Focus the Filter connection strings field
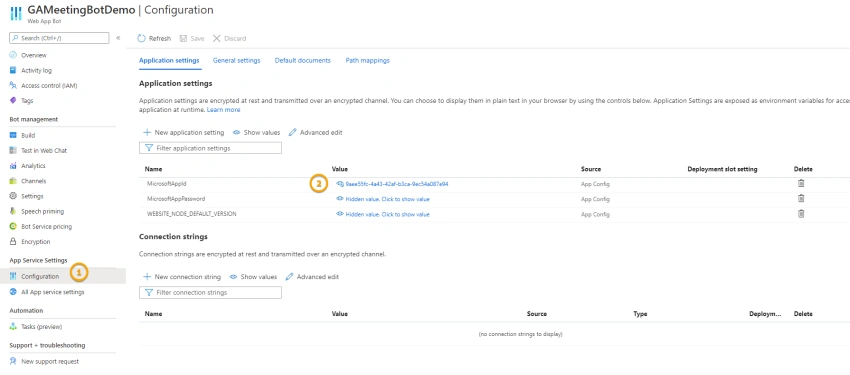The height and width of the screenshot is (375, 850). (210, 293)
